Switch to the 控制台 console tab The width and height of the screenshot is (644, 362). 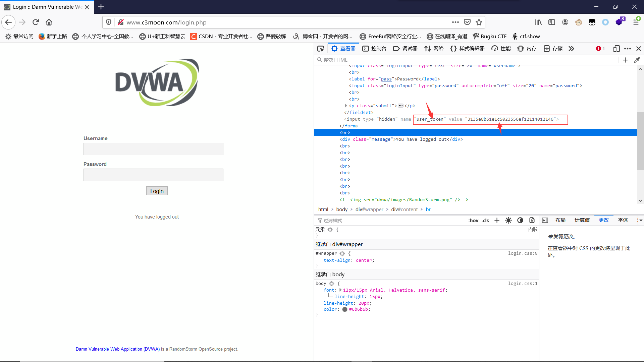point(375,49)
